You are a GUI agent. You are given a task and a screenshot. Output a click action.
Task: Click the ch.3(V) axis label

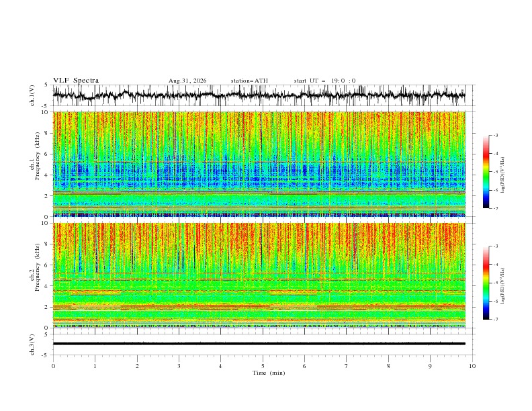pyautogui.click(x=32, y=345)
